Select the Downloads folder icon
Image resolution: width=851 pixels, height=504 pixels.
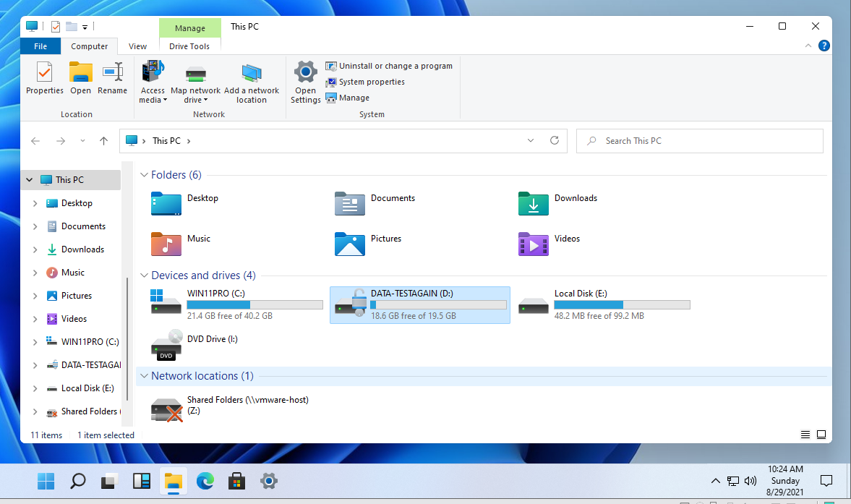click(533, 204)
